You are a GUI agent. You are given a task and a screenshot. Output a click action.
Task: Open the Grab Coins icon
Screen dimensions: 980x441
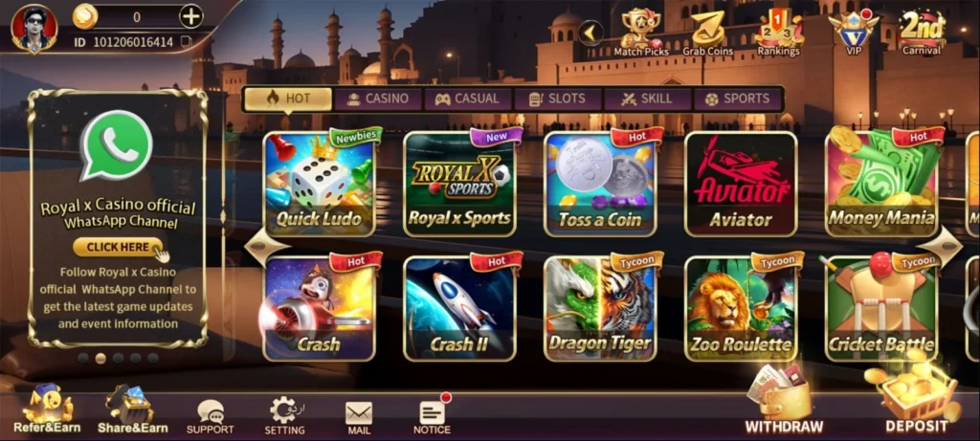pos(707,33)
